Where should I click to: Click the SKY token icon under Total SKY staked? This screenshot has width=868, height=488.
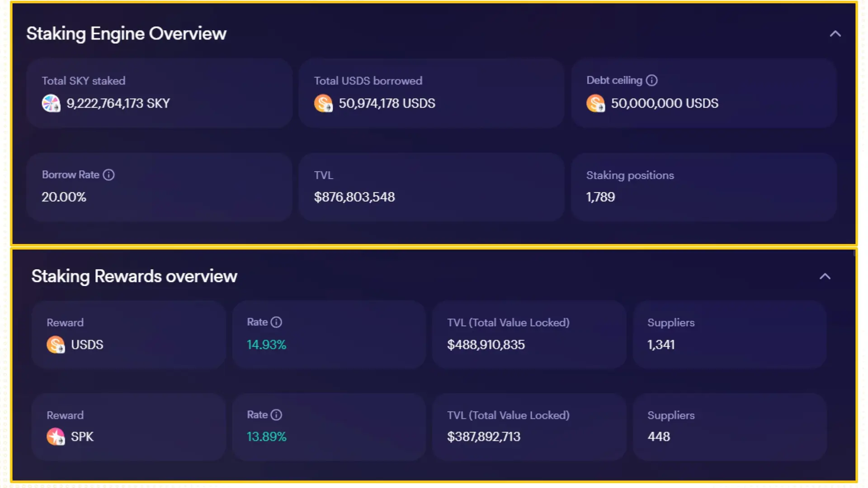pos(51,103)
